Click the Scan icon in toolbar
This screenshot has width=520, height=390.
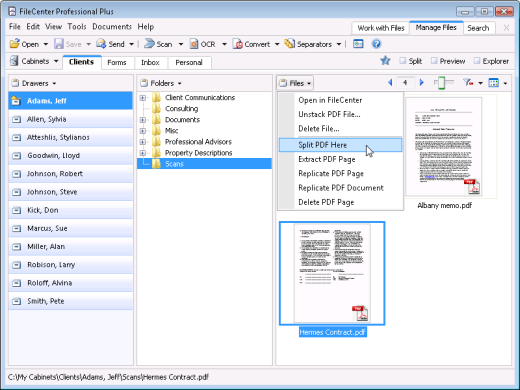pos(149,44)
